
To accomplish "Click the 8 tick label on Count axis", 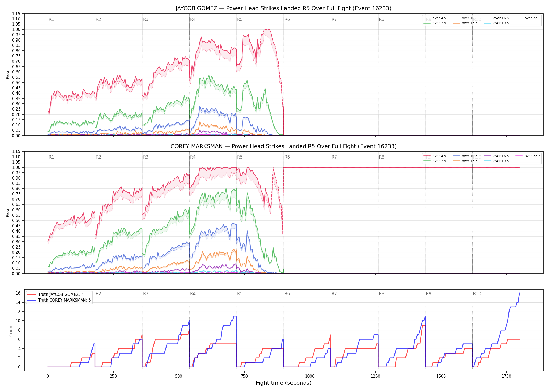I will coord(19,330).
